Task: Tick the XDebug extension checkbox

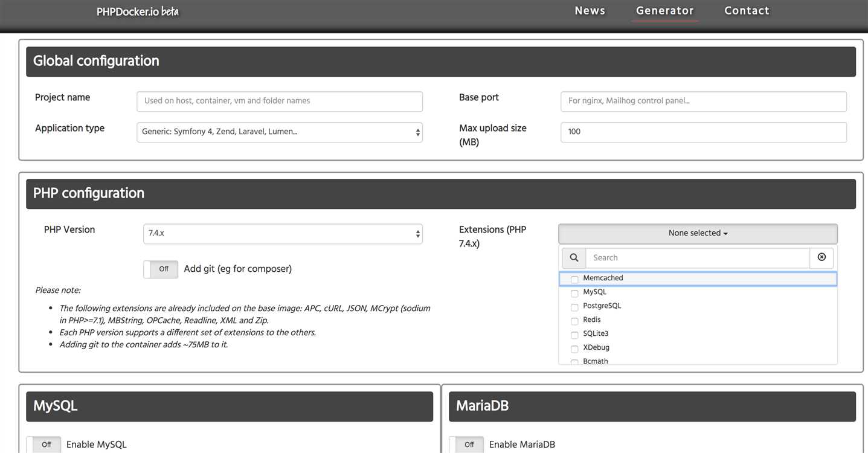Action: coord(574,349)
